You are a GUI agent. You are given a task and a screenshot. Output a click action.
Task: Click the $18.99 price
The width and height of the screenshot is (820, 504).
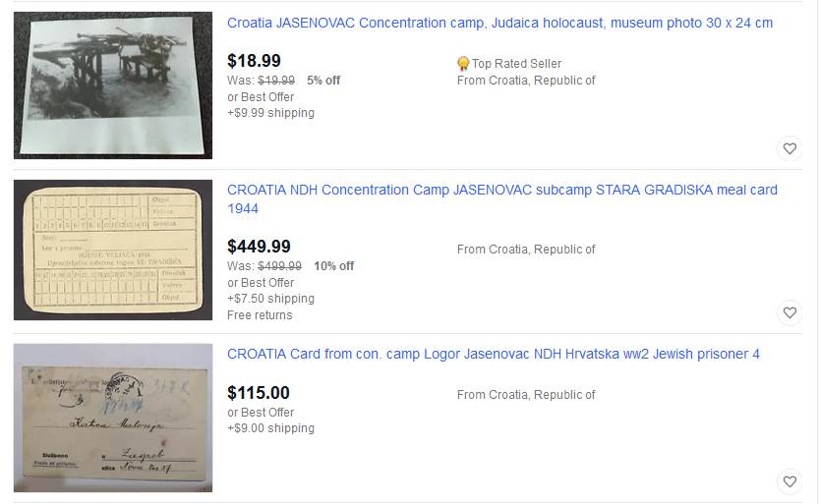254,61
